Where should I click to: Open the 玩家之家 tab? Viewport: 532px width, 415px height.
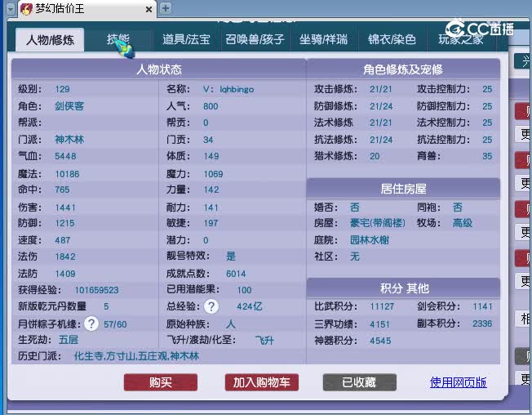[x=461, y=40]
